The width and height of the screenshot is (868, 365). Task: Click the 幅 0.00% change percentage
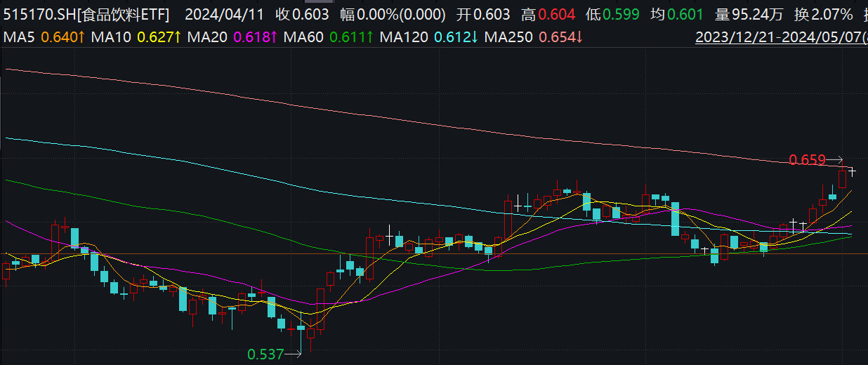(x=393, y=15)
